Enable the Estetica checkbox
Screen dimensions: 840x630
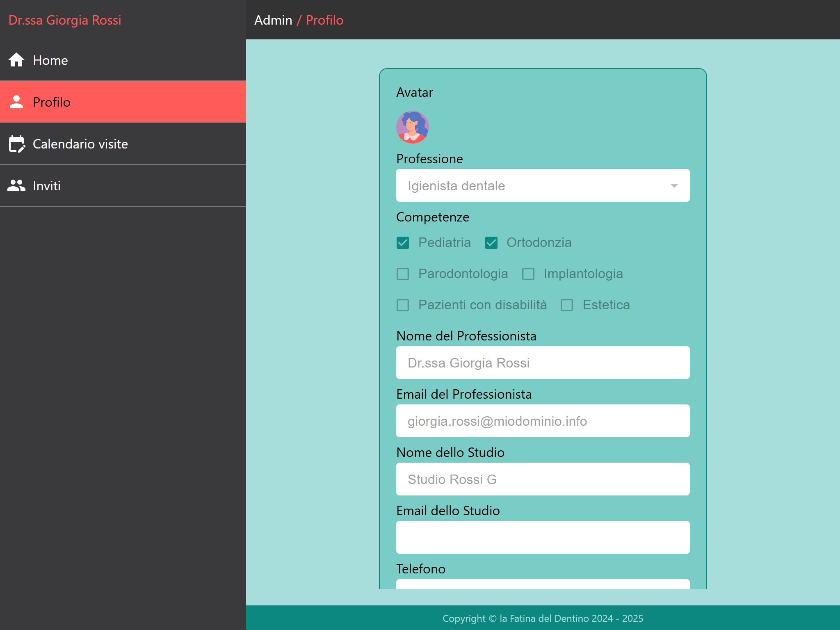567,305
